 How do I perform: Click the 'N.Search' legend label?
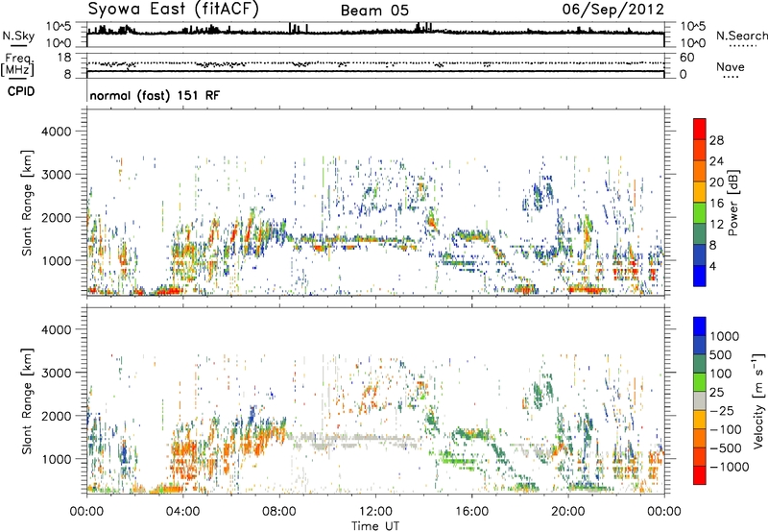click(741, 36)
